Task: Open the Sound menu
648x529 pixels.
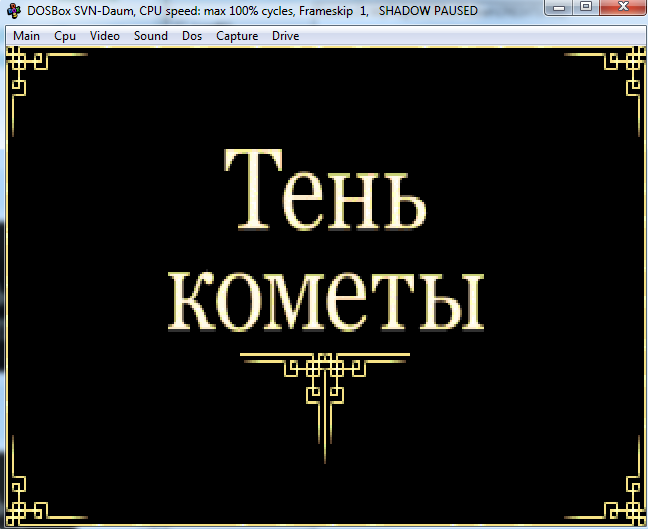Action: pyautogui.click(x=151, y=36)
